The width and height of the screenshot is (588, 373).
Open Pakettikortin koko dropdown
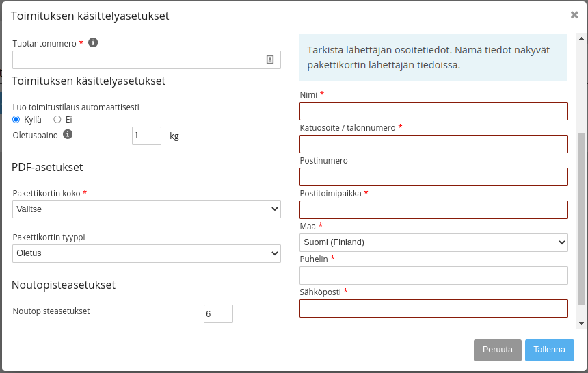[146, 209]
